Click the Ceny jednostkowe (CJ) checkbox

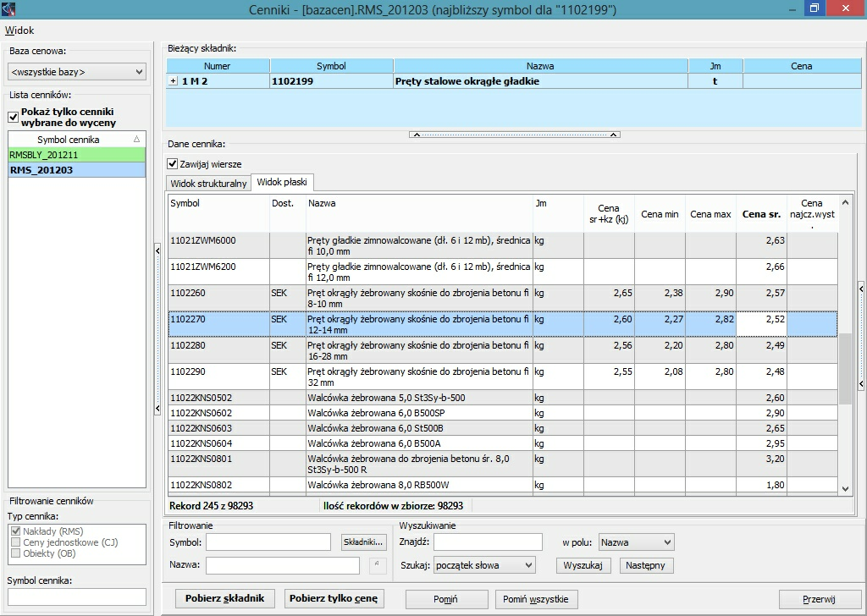[x=15, y=542]
